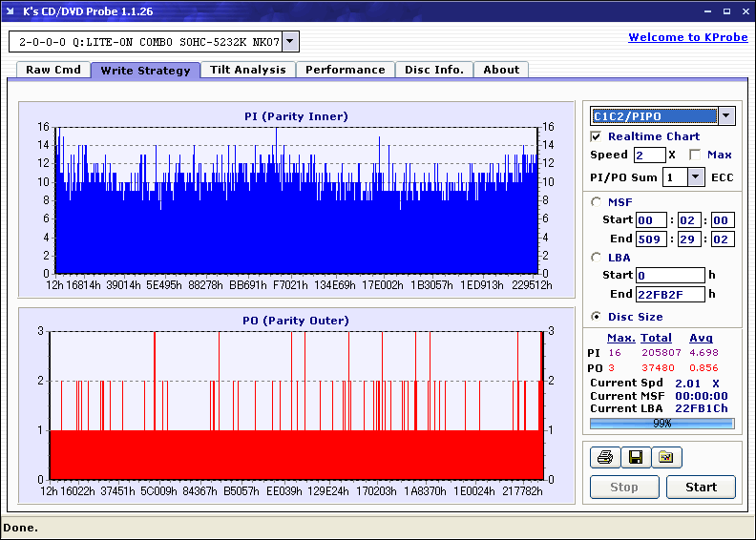Open the Disc Info. tab
Screen dimensions: 756x540
[434, 70]
